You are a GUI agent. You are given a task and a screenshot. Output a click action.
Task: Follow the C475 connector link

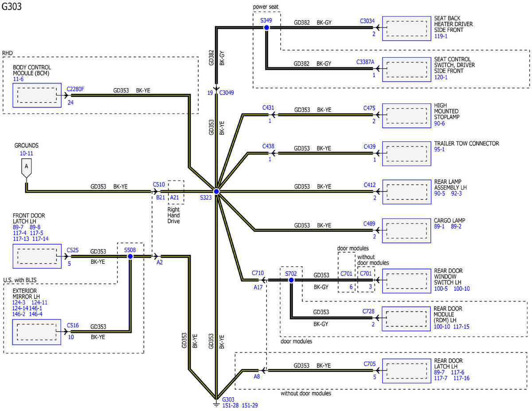369,108
